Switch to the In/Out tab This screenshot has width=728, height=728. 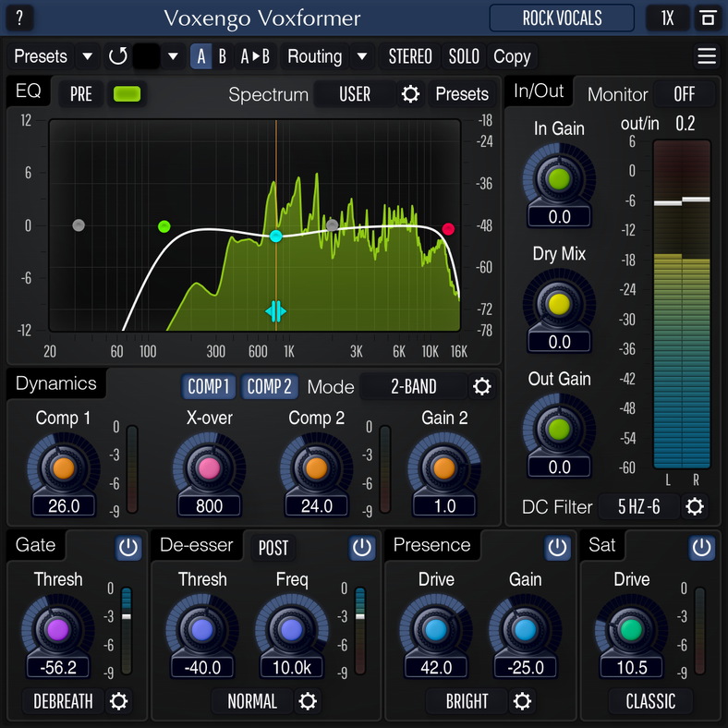pyautogui.click(x=539, y=91)
